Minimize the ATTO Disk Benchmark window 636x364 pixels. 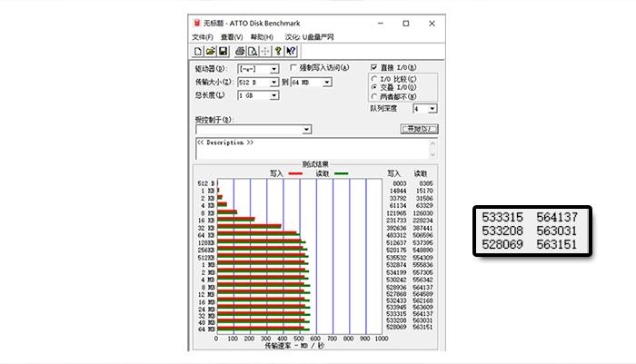(381, 23)
